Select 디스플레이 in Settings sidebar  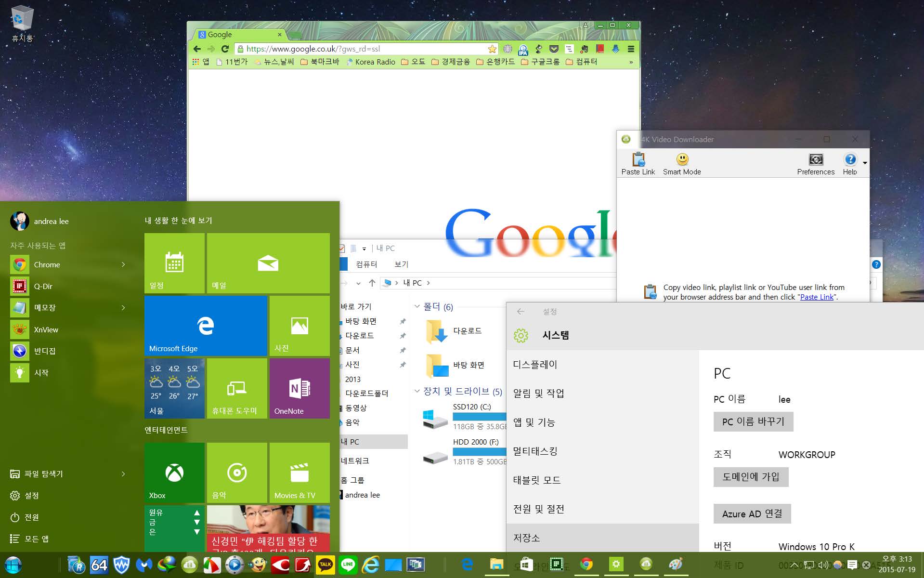[603, 365]
